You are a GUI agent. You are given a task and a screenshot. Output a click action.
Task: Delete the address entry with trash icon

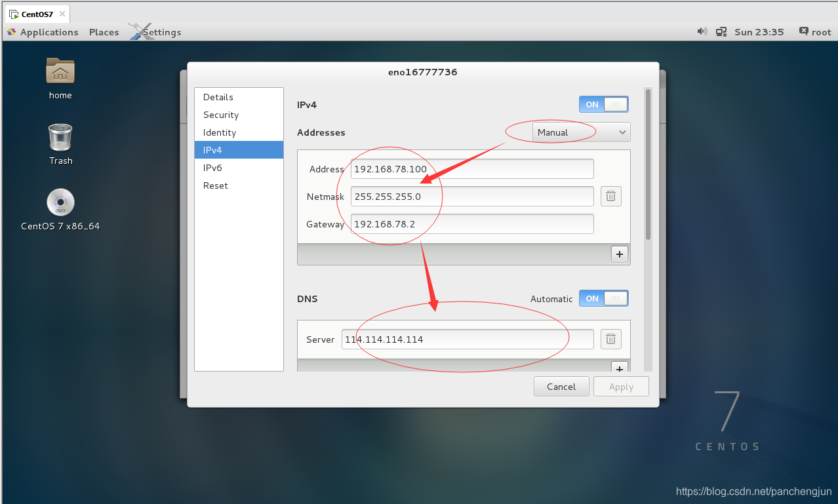click(x=610, y=196)
